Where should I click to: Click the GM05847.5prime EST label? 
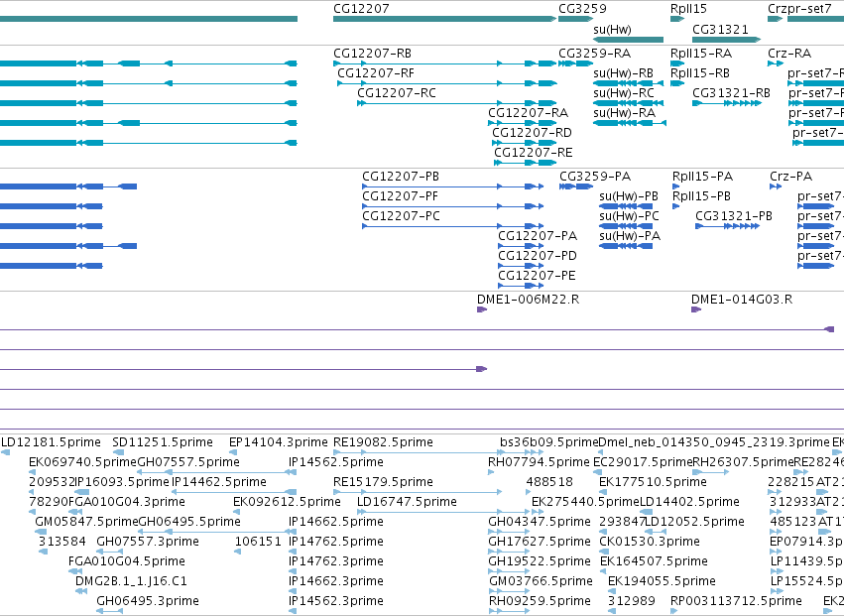pos(86,522)
